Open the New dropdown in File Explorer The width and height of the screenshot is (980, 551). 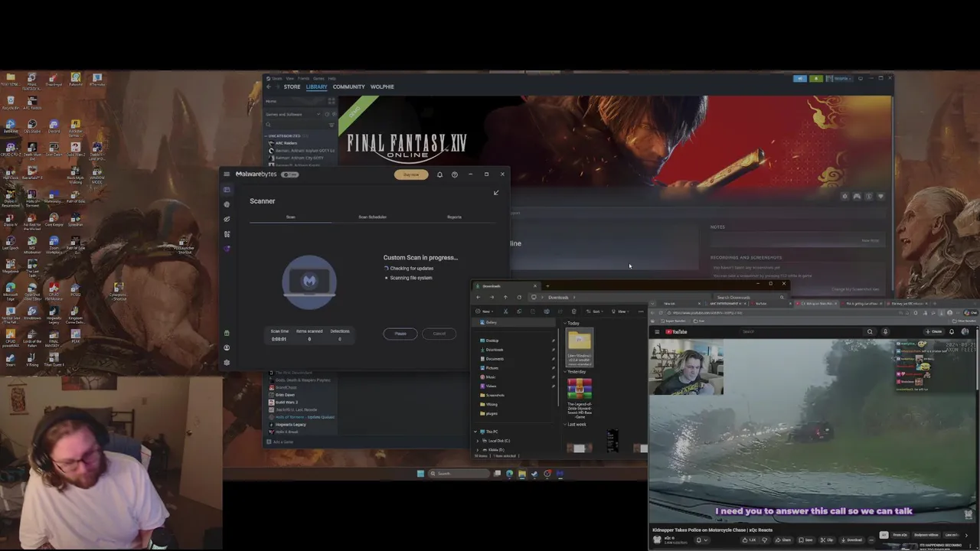point(485,311)
